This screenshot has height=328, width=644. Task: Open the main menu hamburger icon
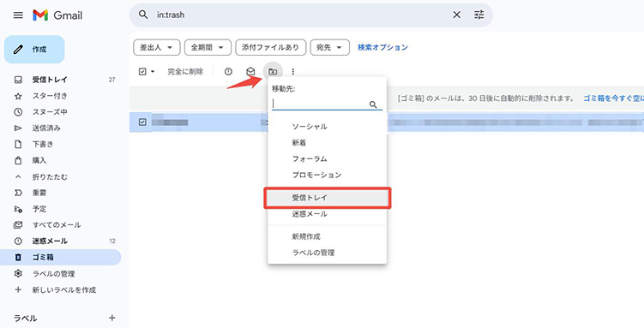tap(18, 15)
